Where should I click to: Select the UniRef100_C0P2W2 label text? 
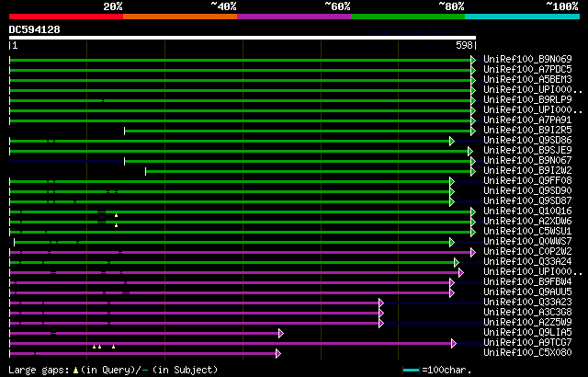tap(527, 252)
